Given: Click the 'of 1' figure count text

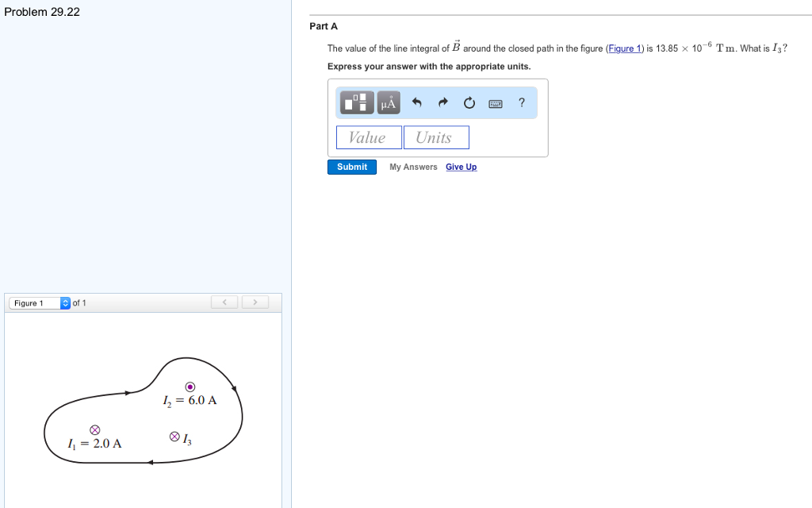Looking at the screenshot, I should click(79, 303).
